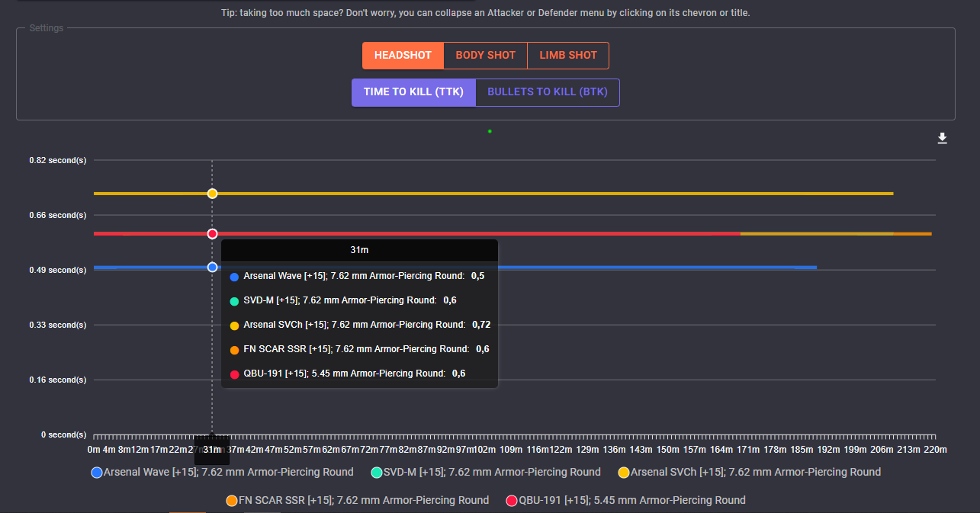Image resolution: width=980 pixels, height=513 pixels.
Task: Switch to LIMB SHOT mode
Action: click(568, 56)
